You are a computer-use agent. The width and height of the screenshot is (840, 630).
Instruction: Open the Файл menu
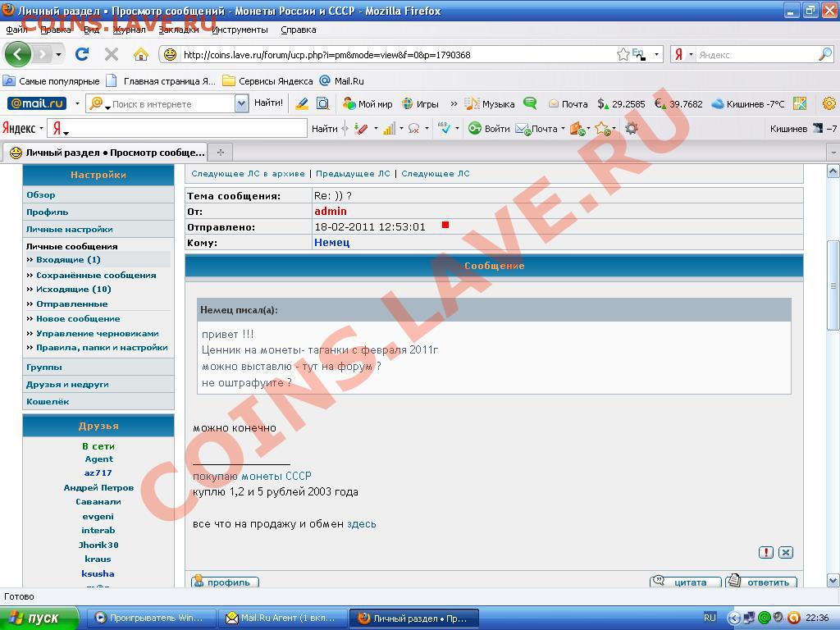(x=16, y=30)
